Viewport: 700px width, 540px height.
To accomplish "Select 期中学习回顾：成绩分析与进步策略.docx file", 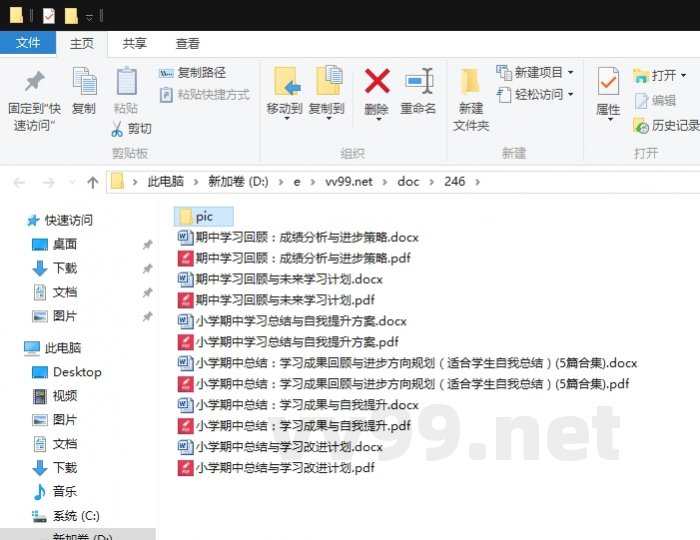I will (298, 237).
